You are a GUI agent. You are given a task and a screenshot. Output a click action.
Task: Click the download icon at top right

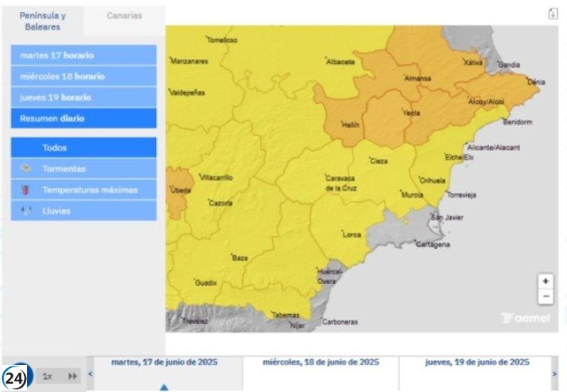pos(553,14)
